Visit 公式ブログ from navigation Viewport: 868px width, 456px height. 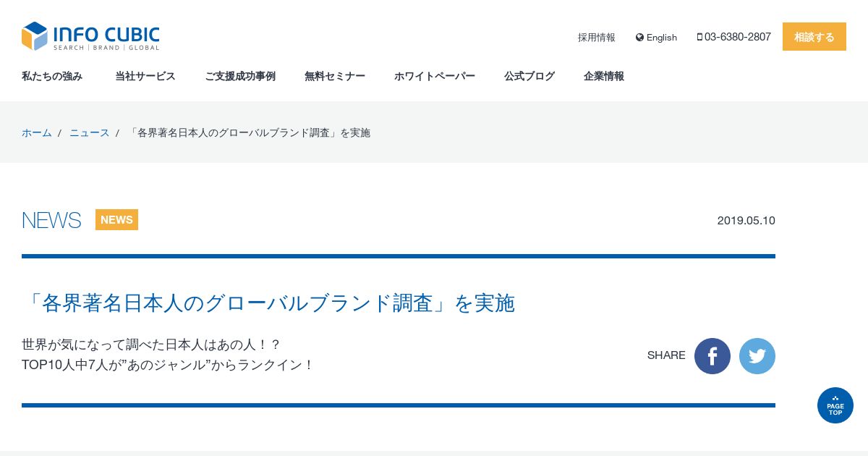pos(529,76)
